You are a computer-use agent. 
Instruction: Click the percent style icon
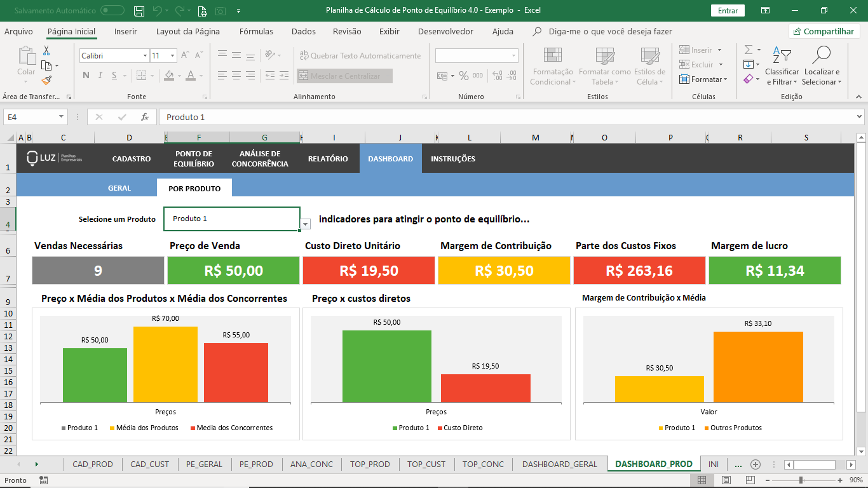click(x=464, y=76)
